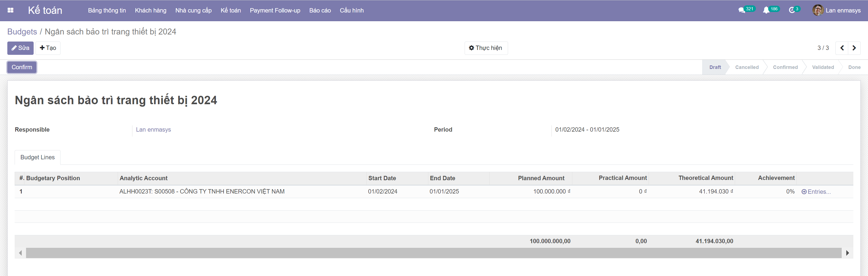The image size is (868, 276).
Task: Click the horizontal table scrollbar
Action: tap(433, 253)
